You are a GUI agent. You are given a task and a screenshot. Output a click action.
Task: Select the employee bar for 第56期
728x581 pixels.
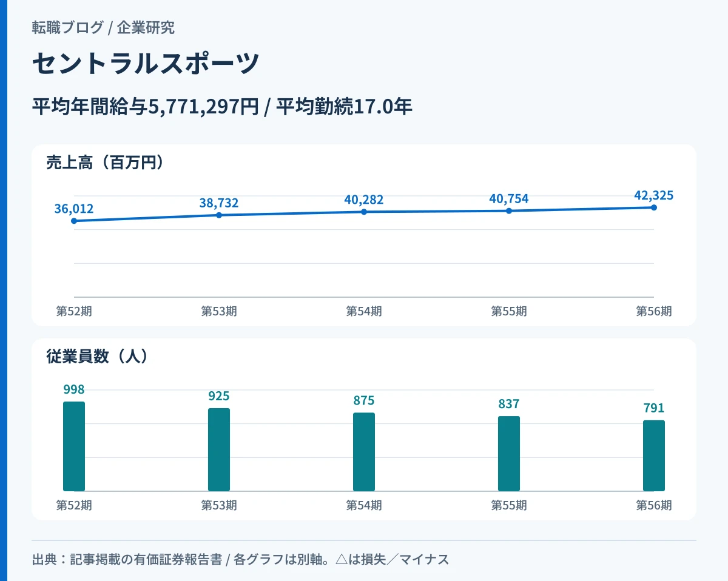[654, 455]
